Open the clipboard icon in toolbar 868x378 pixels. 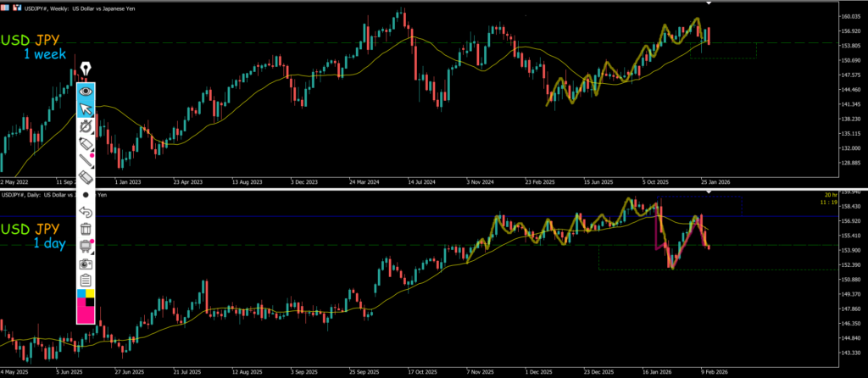86,280
